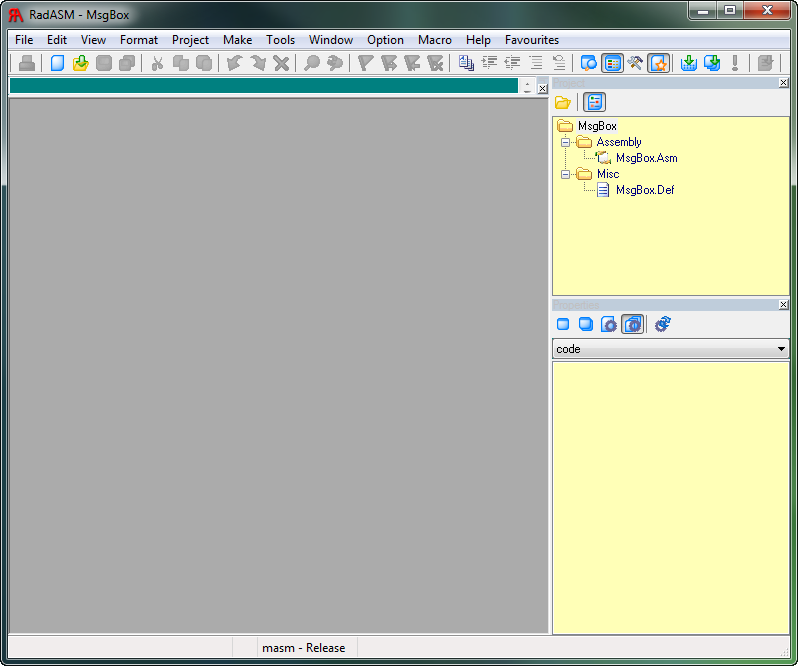Click the Refresh gear icon in Properties toolbar
798x666 pixels.
(x=663, y=324)
